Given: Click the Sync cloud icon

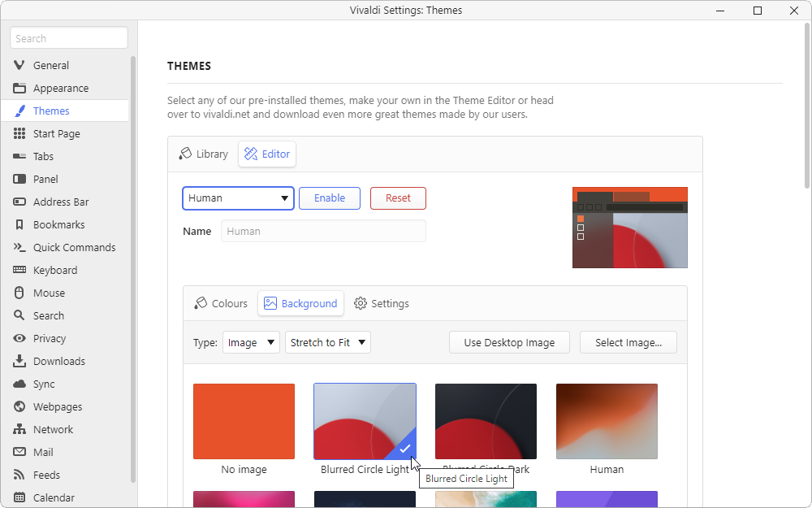Looking at the screenshot, I should [19, 384].
